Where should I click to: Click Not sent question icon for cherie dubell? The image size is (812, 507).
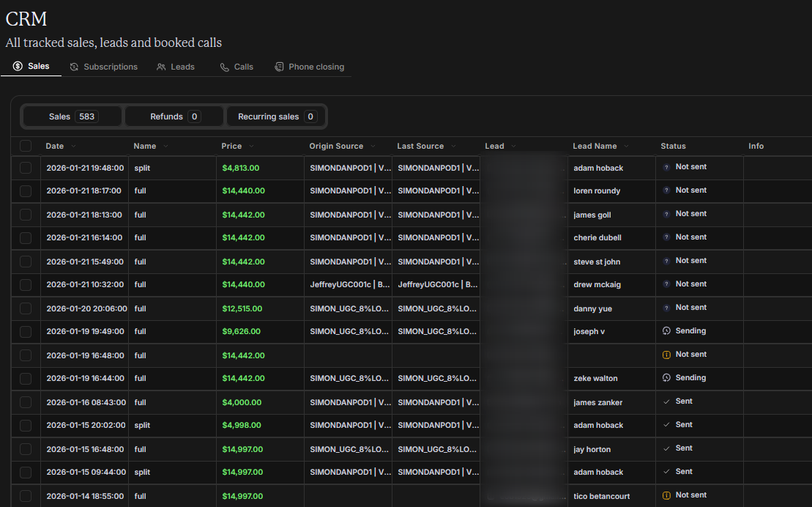[666, 237]
